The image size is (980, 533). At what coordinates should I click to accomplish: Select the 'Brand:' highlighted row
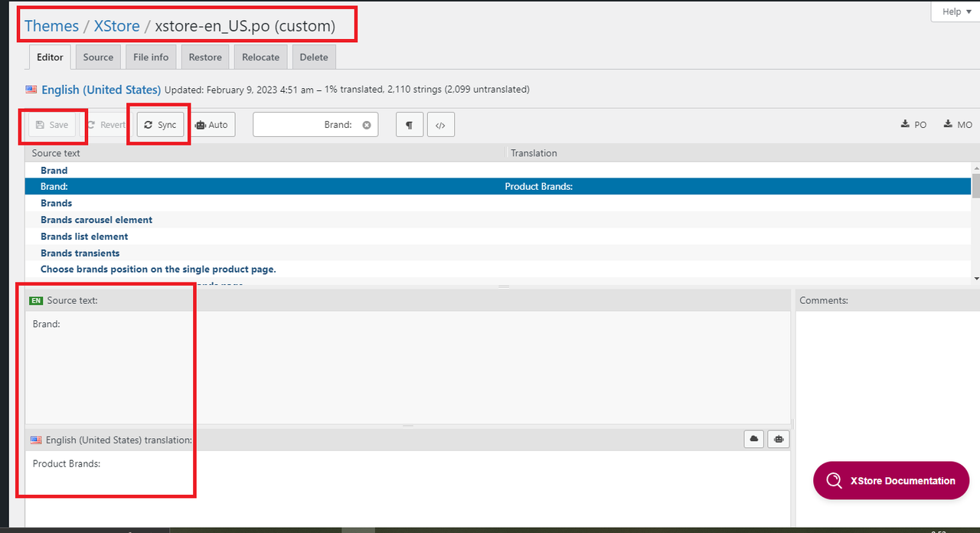498,186
